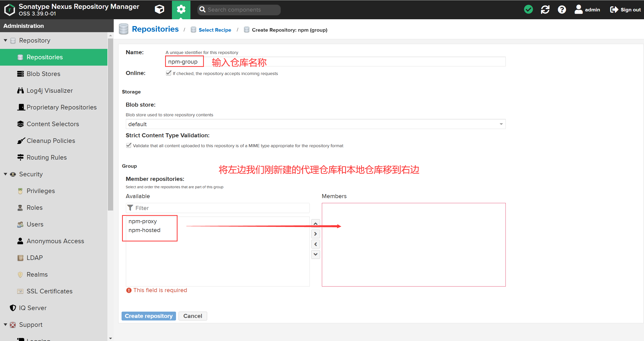Click move-down arrow for member order
Screen dimensions: 644x341
(316, 254)
